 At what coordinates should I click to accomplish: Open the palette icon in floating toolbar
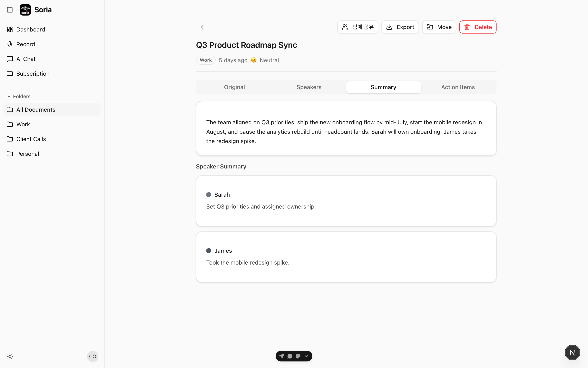point(298,356)
